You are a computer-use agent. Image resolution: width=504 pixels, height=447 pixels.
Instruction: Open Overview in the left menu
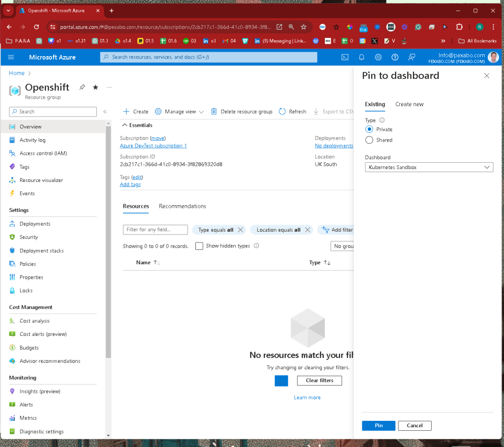(x=53, y=126)
